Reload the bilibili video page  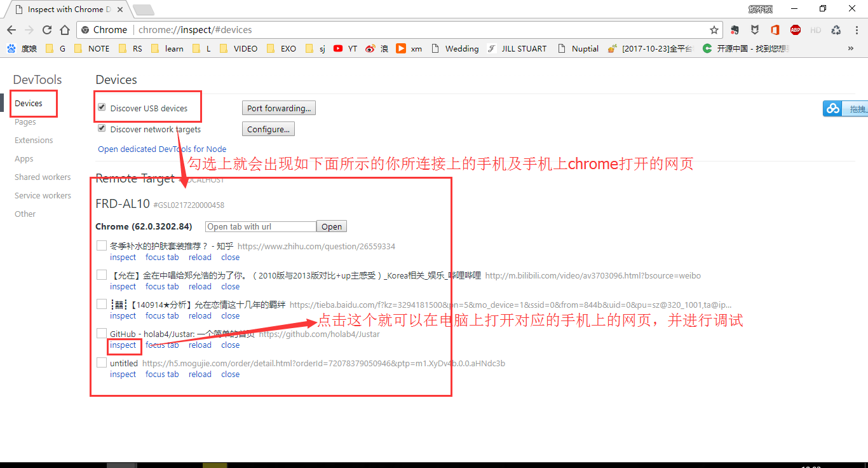[x=200, y=287]
